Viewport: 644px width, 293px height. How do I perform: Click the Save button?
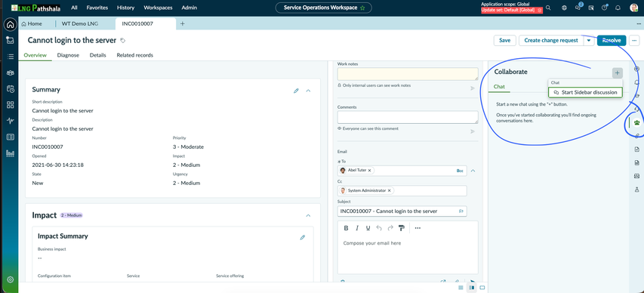click(505, 40)
